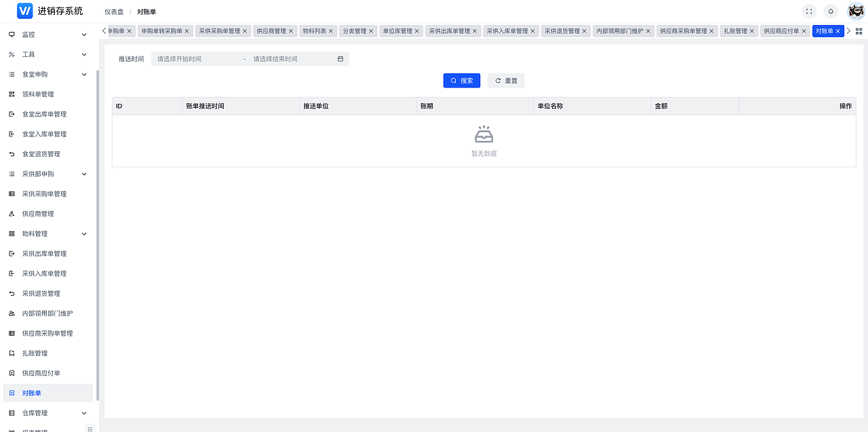Switch to the 供应商管理 tab
The height and width of the screenshot is (432, 868).
271,31
